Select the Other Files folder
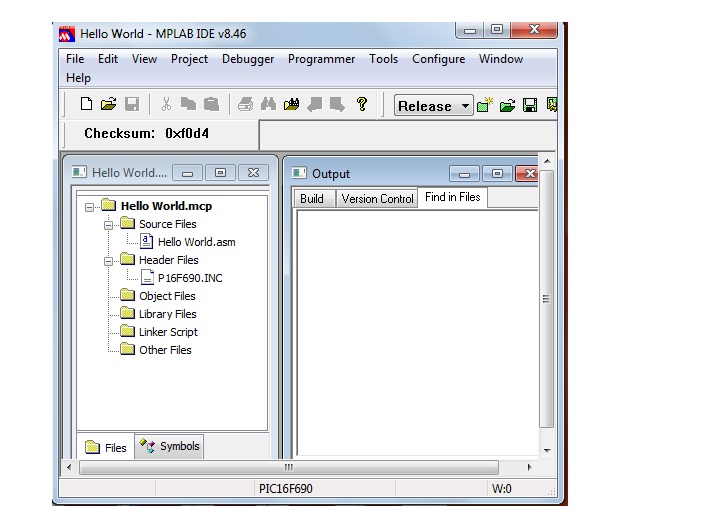The image size is (721, 515). [x=165, y=349]
